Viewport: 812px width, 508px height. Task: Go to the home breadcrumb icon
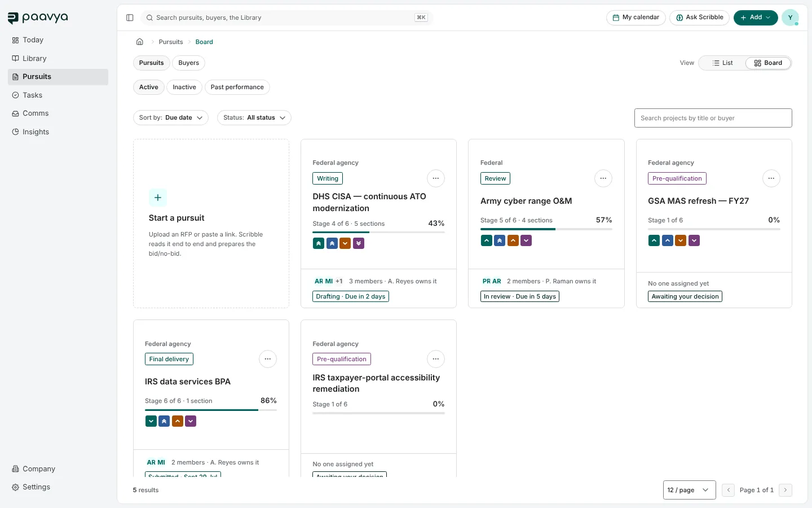[x=140, y=42]
